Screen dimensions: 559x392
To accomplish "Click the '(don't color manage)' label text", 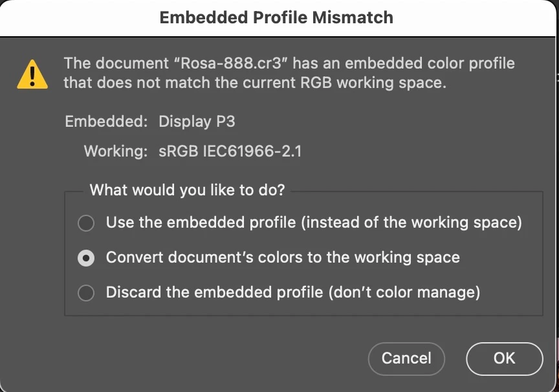I will [x=404, y=292].
